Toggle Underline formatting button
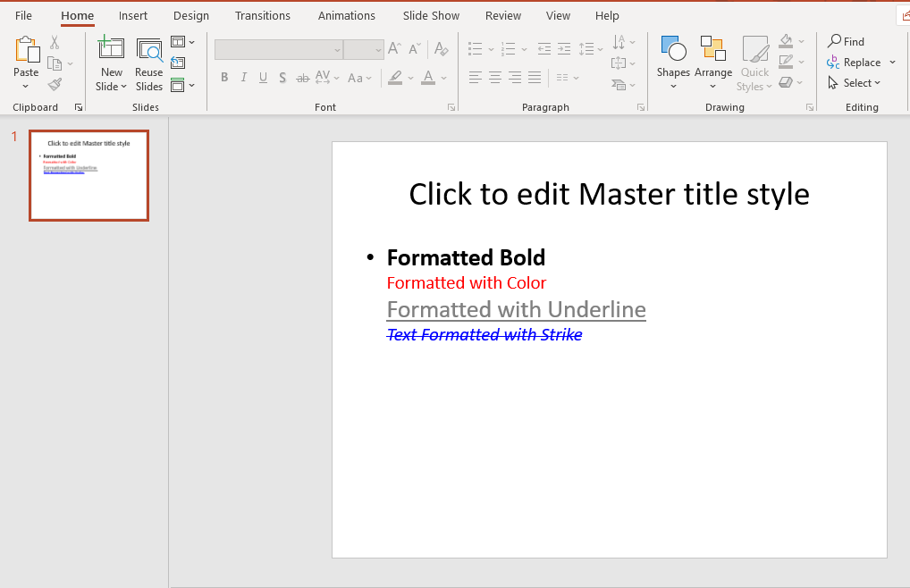 263,78
